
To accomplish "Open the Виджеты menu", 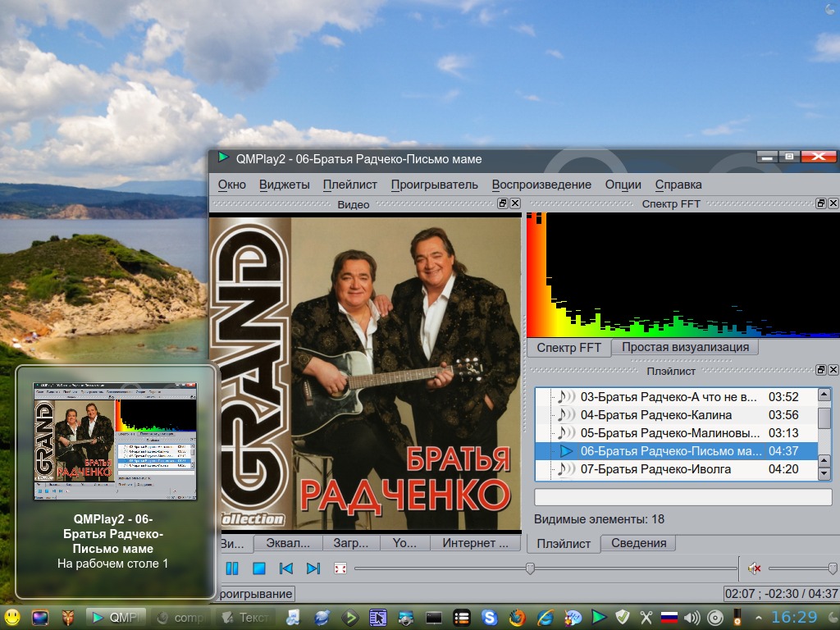I will 285,185.
